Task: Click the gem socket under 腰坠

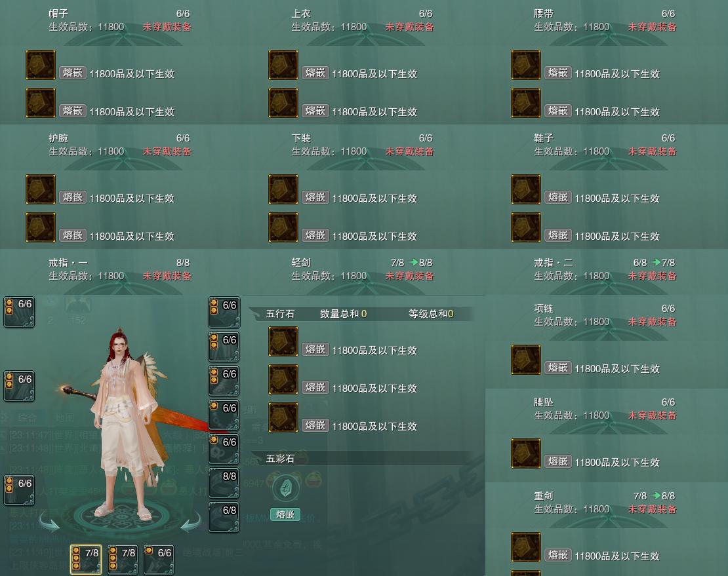Action: pos(525,453)
